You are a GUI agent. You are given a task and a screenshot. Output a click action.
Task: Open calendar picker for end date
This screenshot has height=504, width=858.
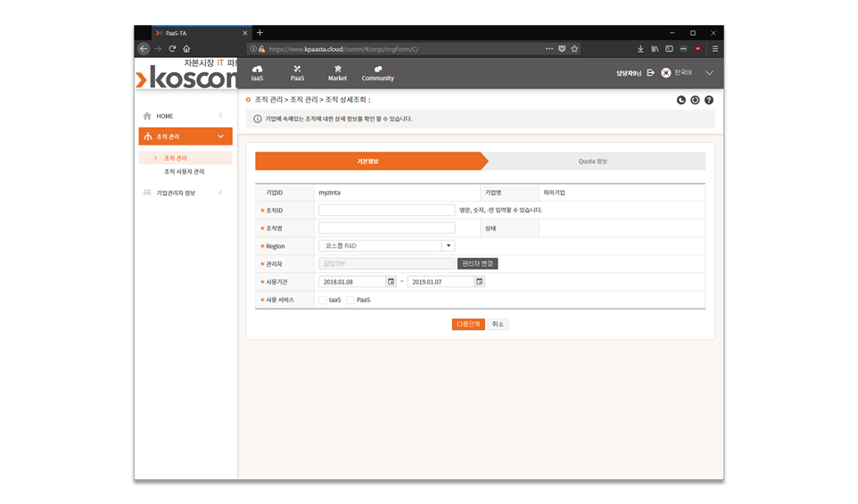pos(480,282)
